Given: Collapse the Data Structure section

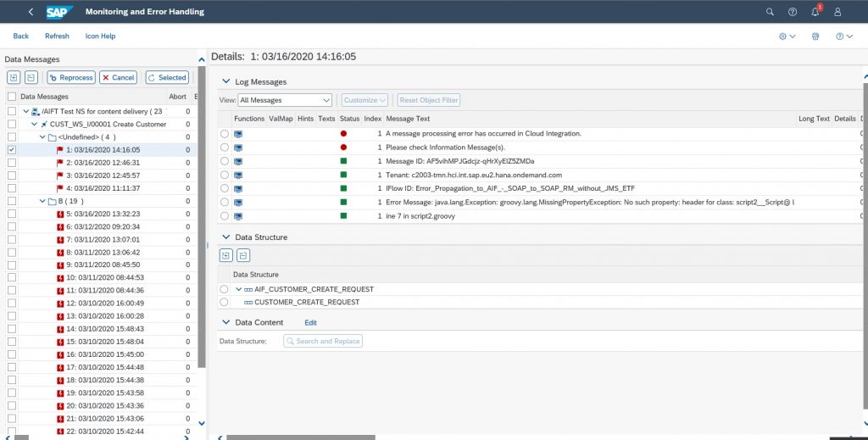Looking at the screenshot, I should pos(225,237).
